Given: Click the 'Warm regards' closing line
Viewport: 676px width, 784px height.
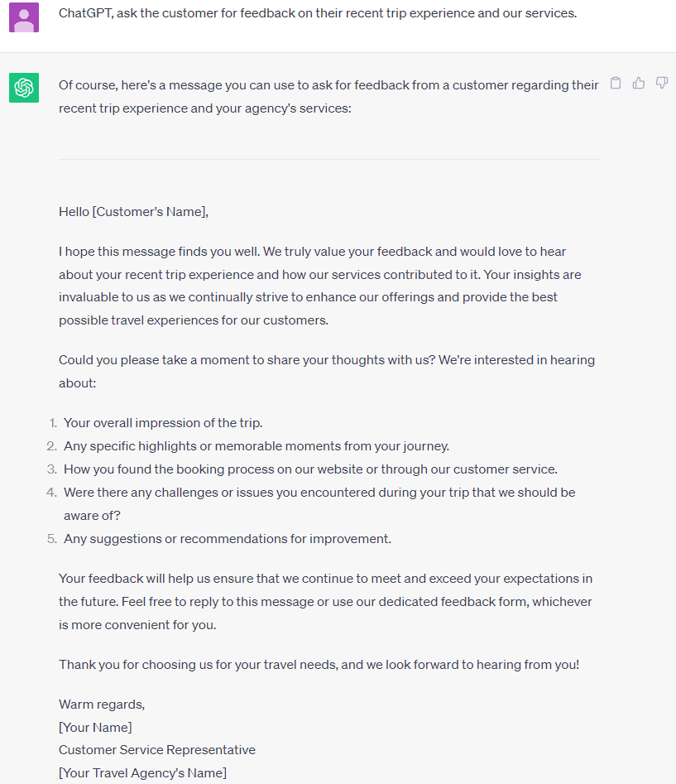Looking at the screenshot, I should click(x=101, y=704).
